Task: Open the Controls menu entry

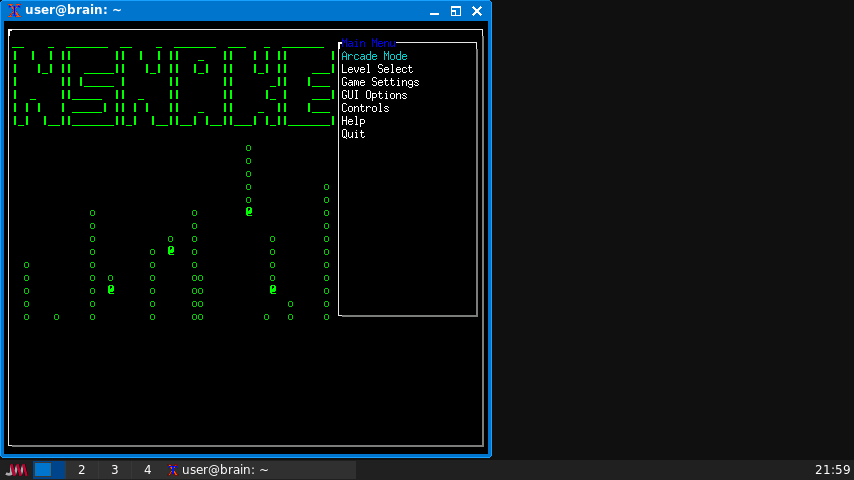Action: click(x=365, y=108)
